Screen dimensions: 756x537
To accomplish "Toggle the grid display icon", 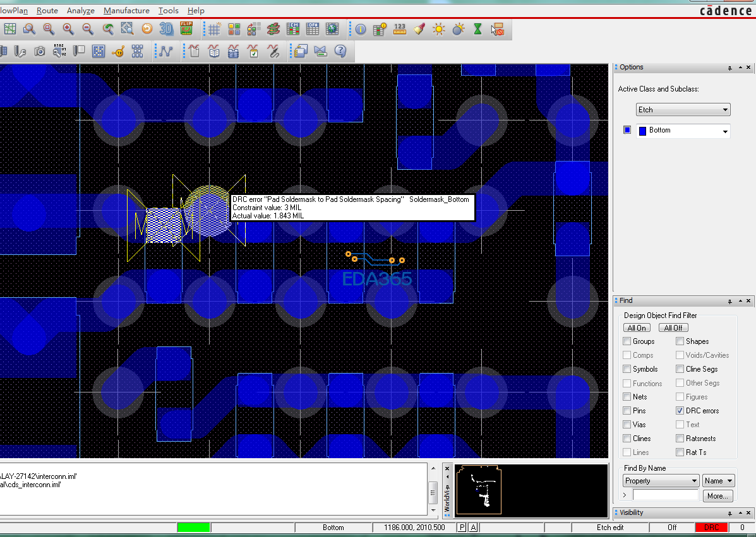I will click(214, 29).
